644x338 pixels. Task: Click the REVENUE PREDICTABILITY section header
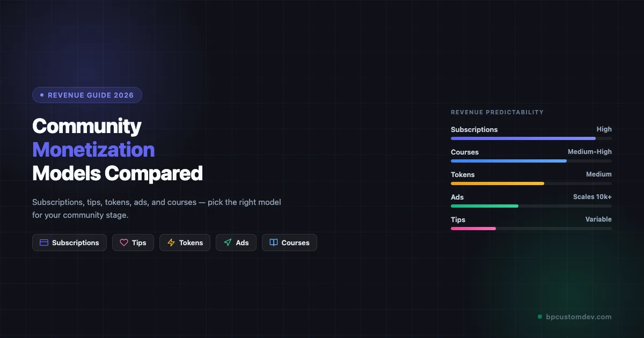coord(497,112)
